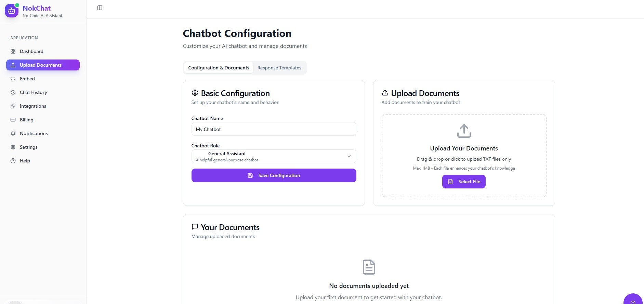Open Notifications via the bell icon
The width and height of the screenshot is (644, 304).
pos(13,133)
